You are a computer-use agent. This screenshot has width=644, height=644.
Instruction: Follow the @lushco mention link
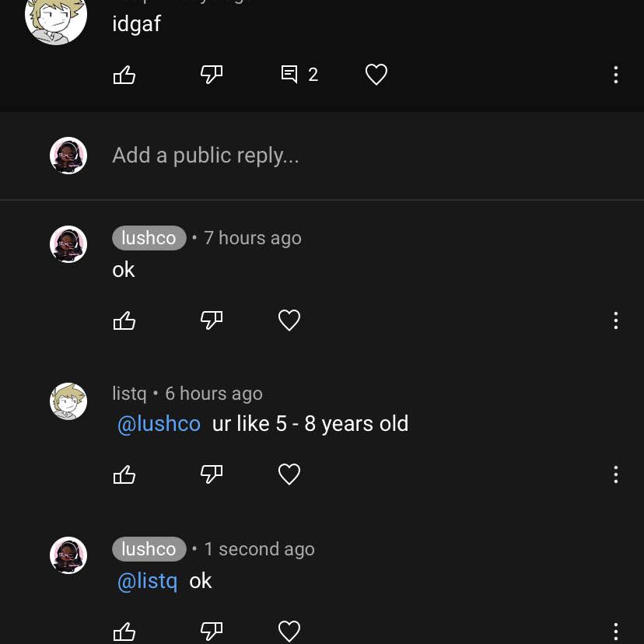[x=159, y=424]
